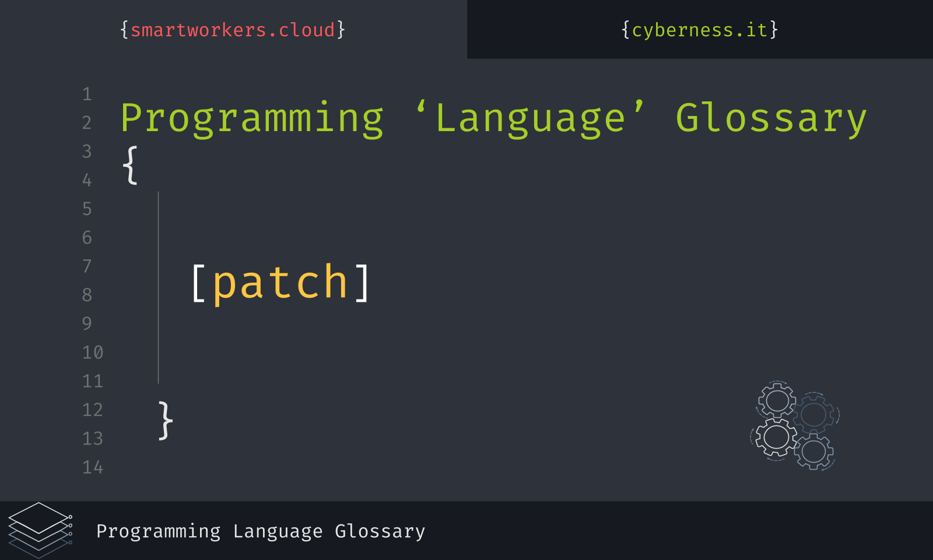The height and width of the screenshot is (560, 933).
Task: Click line number 10
Action: click(93, 352)
